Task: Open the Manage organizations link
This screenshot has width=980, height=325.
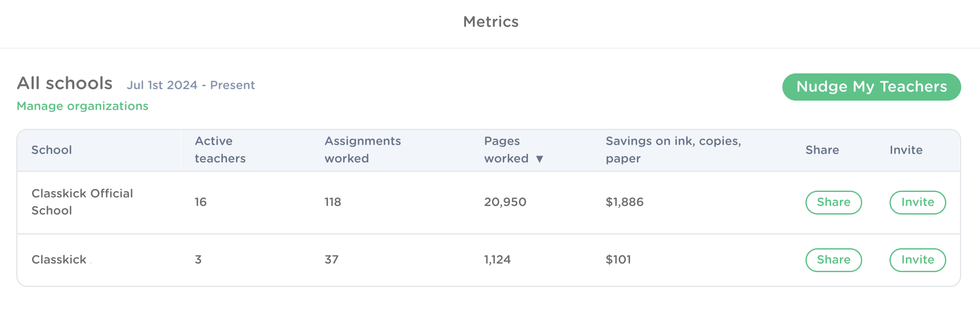Action: pos(82,106)
